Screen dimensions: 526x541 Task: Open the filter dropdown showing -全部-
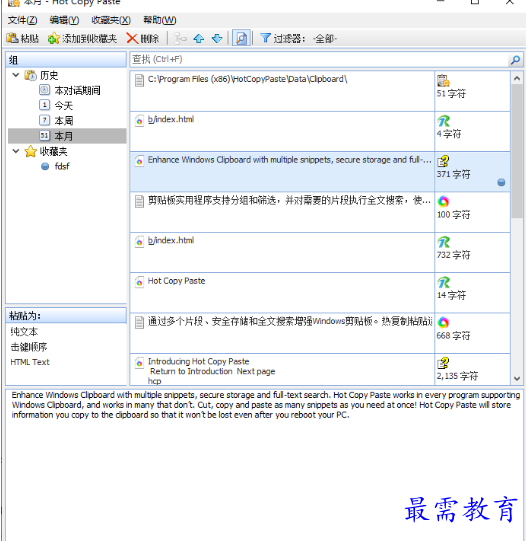(x=325, y=39)
